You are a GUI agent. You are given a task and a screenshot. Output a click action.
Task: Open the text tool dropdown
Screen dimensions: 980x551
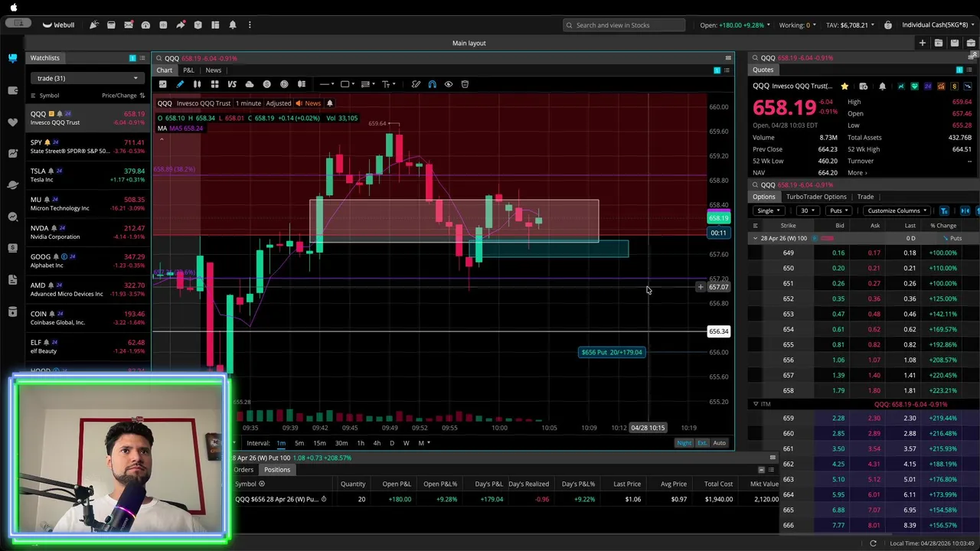pyautogui.click(x=389, y=84)
